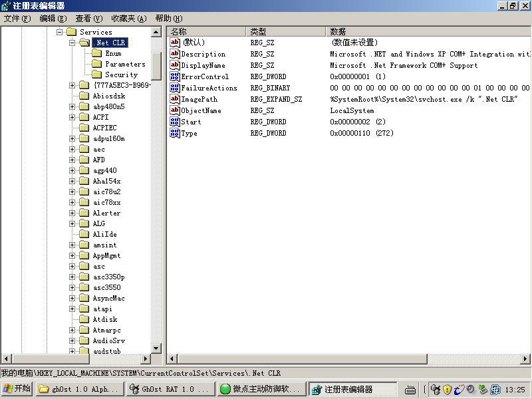
Task: Switch to 微点主动防御软 taskbar window
Action: 261,389
